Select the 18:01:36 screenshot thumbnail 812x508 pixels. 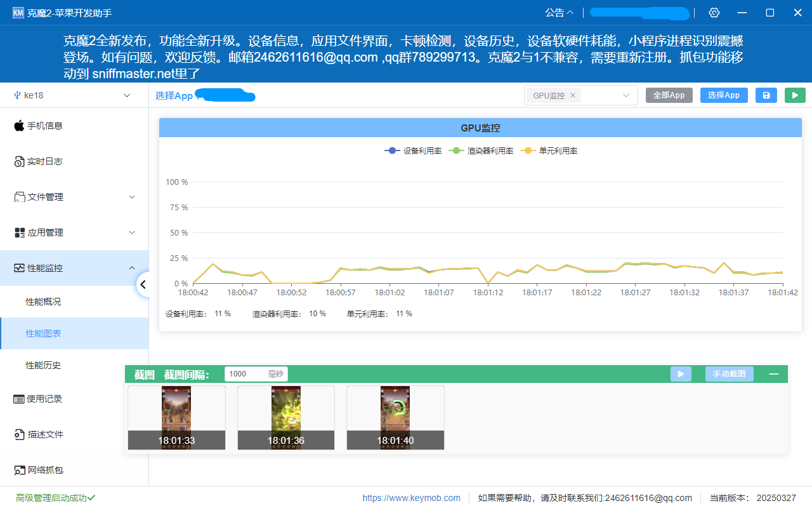[285, 418]
